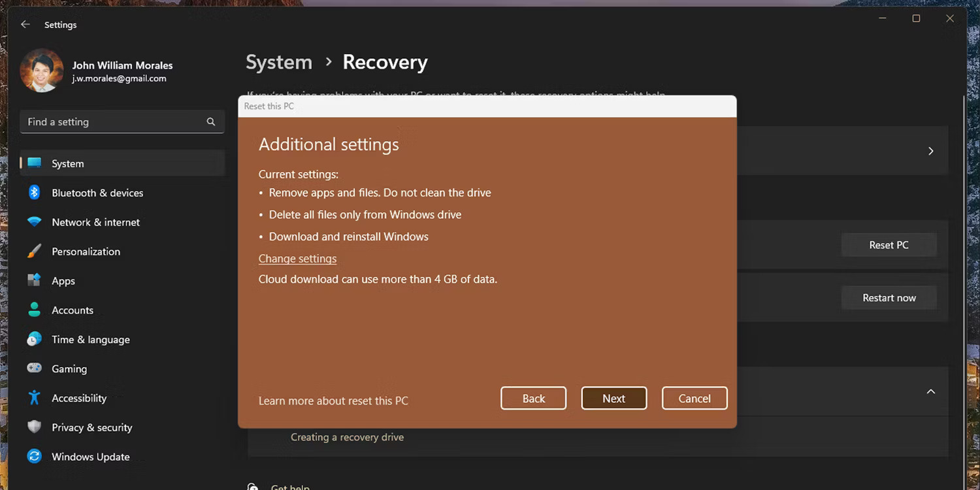The width and height of the screenshot is (980, 490).
Task: Open Time & language label
Action: [x=91, y=340]
